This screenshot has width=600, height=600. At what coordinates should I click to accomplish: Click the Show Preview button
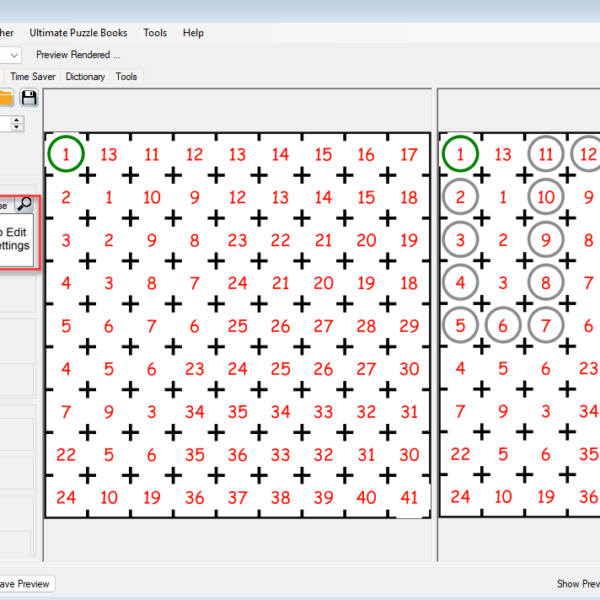[x=578, y=583]
